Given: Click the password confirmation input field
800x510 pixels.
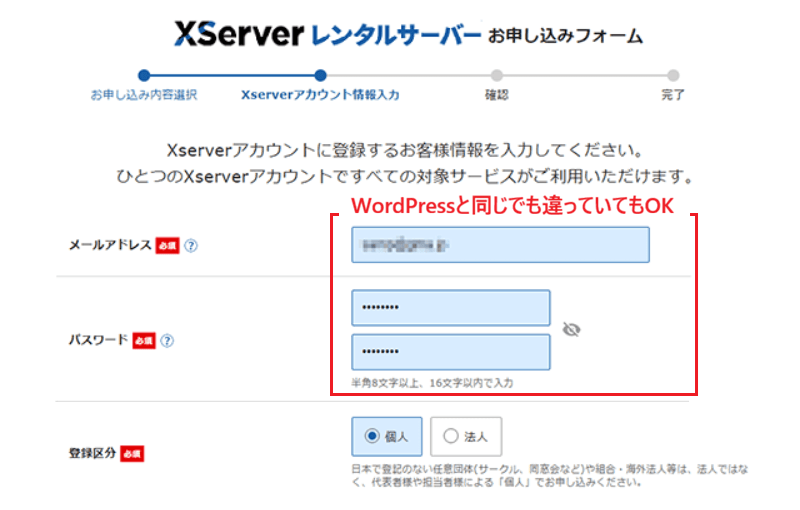Looking at the screenshot, I should coord(450,352).
